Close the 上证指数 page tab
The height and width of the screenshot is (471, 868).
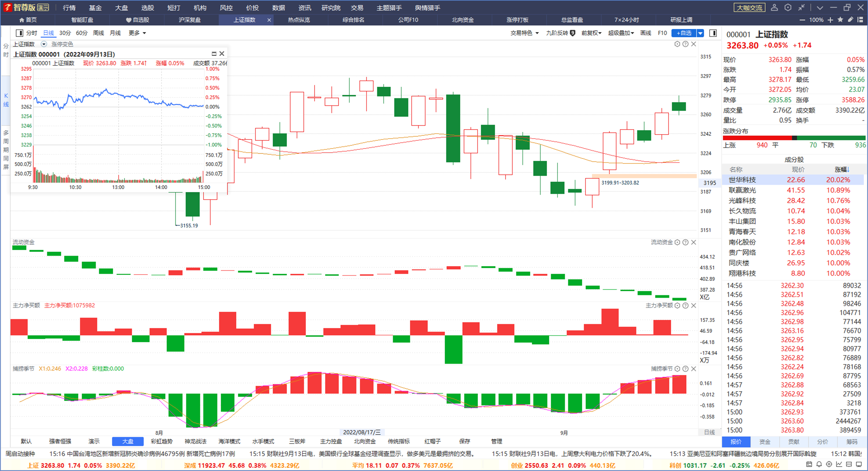[269, 20]
